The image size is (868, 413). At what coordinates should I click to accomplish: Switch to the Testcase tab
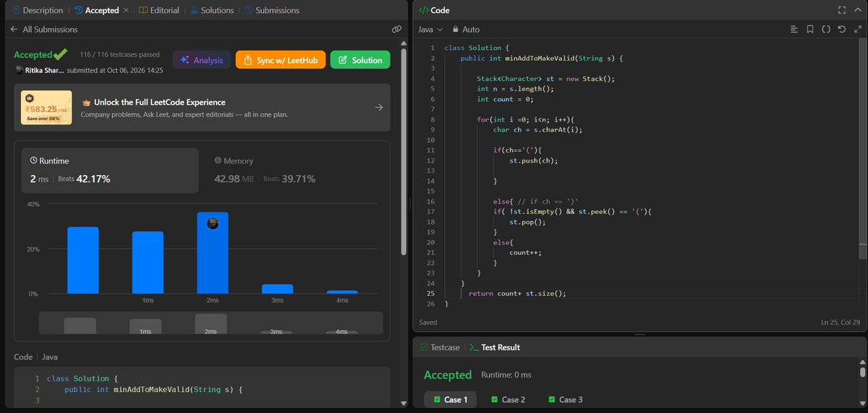(440, 347)
